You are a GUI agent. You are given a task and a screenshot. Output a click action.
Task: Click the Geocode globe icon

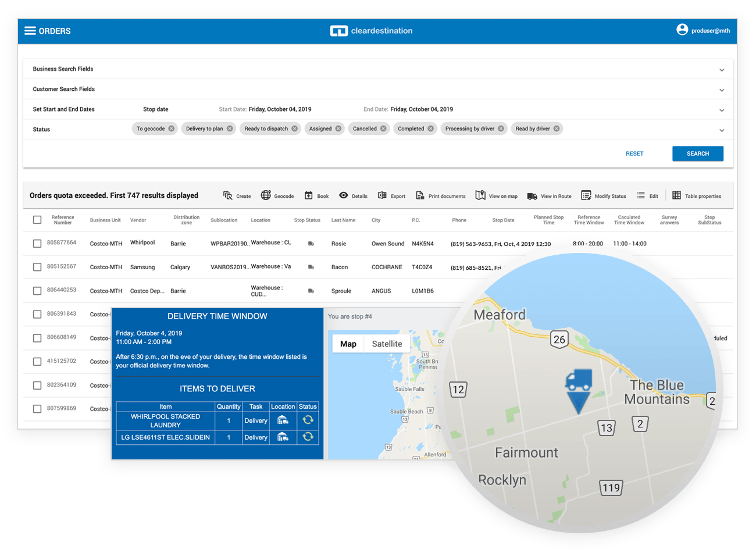(x=266, y=195)
